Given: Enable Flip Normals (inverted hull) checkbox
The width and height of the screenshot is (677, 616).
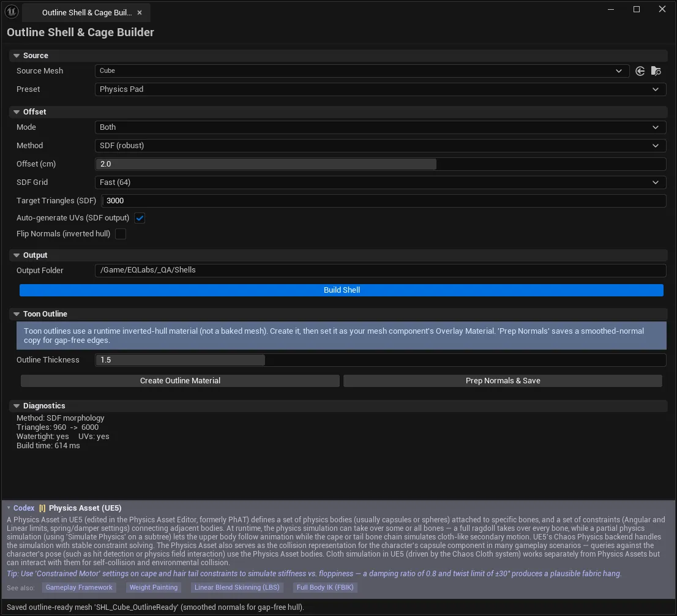Looking at the screenshot, I should coord(121,234).
